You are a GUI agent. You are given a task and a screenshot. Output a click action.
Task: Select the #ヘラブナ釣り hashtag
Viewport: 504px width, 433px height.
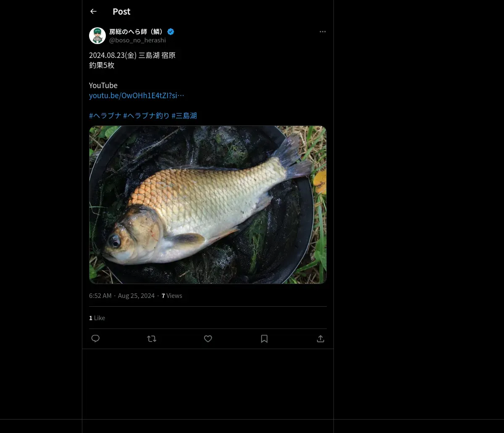146,115
